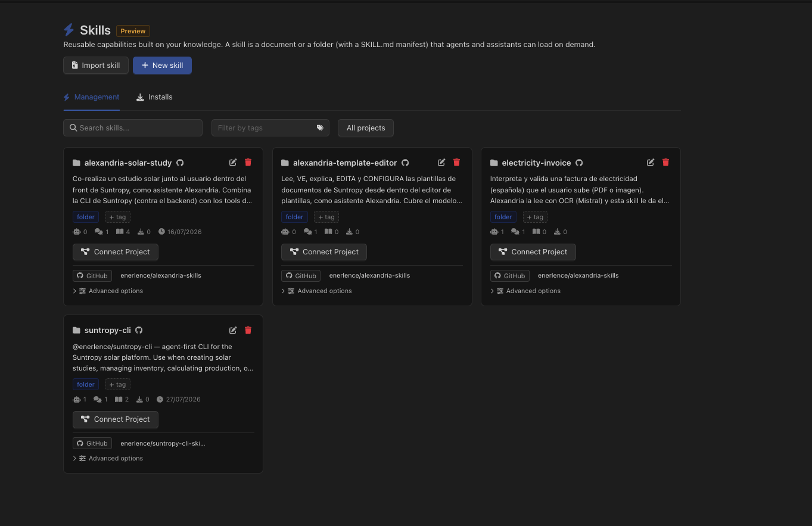Add a tag to alexandria-solar-study

click(118, 217)
